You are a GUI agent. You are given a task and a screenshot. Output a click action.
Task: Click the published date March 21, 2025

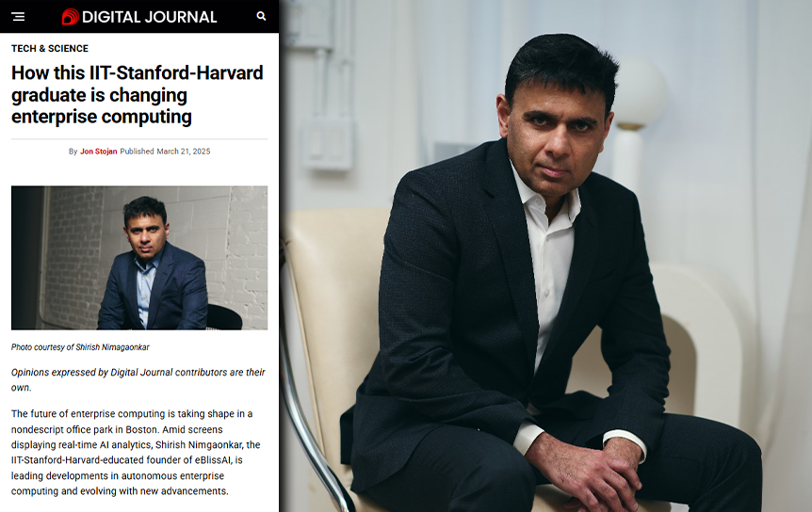pos(184,151)
